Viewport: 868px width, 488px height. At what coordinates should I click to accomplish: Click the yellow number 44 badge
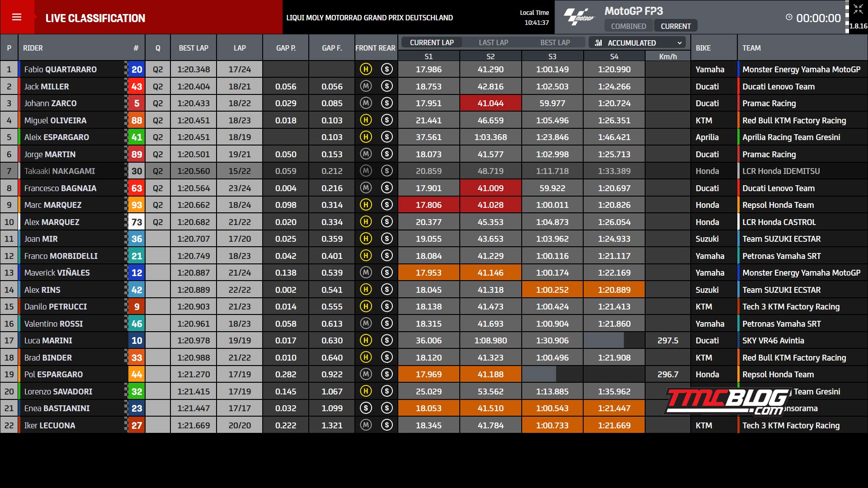[137, 374]
